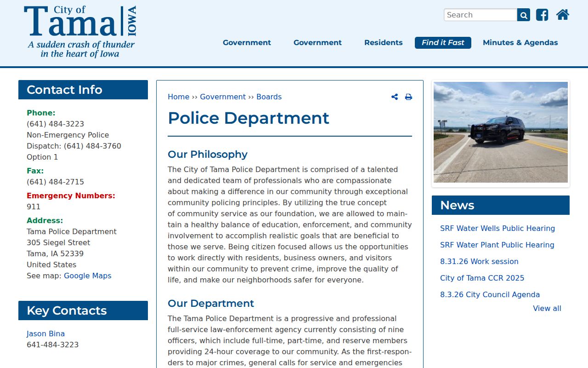The height and width of the screenshot is (368, 588).
Task: Click View all news link
Action: click(547, 308)
